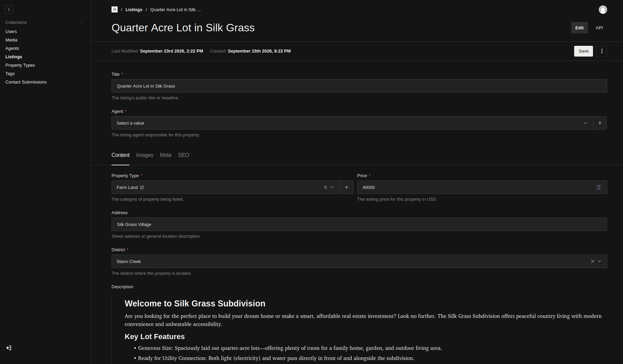Click the "Welcome to Silk Grass Subdivision" heading
This screenshot has width=623, height=364.
195,304
